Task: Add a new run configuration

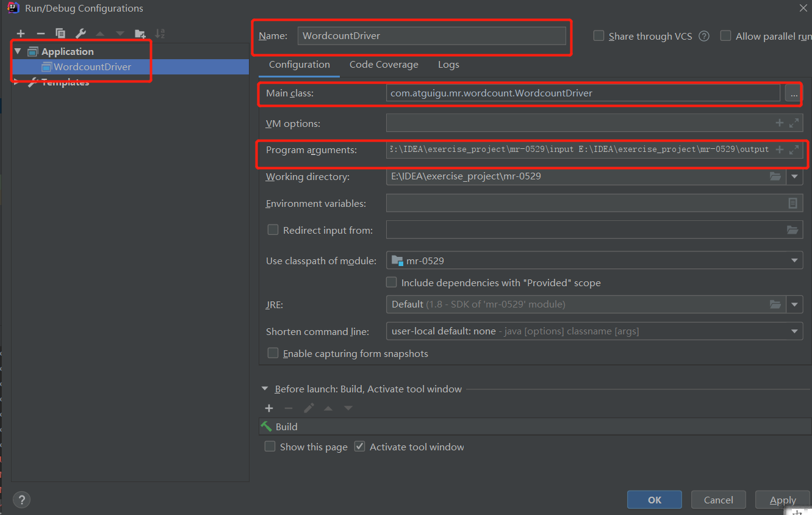Action: click(20, 34)
